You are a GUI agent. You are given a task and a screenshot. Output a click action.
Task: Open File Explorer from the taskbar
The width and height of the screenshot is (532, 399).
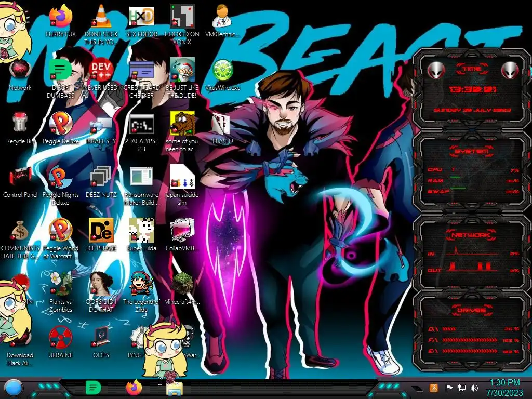pyautogui.click(x=175, y=389)
